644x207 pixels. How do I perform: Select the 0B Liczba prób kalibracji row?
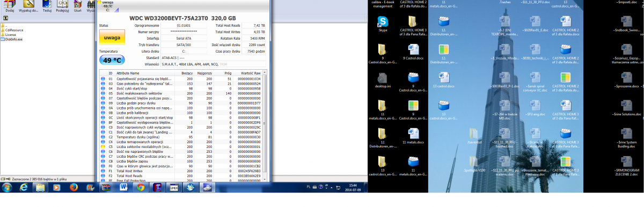click(x=181, y=113)
